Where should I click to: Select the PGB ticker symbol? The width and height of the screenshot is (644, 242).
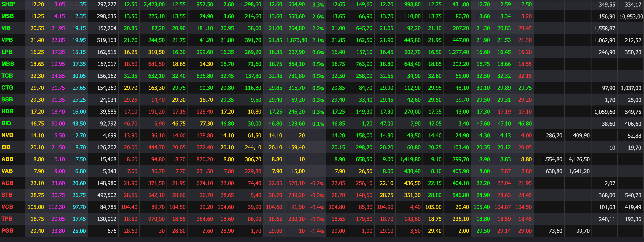7,231
